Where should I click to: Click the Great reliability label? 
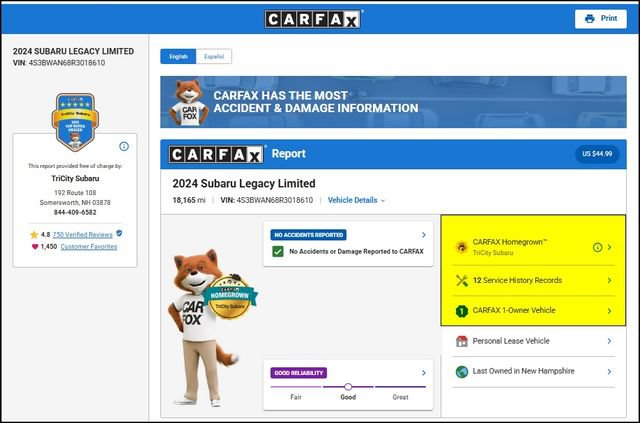point(400,397)
